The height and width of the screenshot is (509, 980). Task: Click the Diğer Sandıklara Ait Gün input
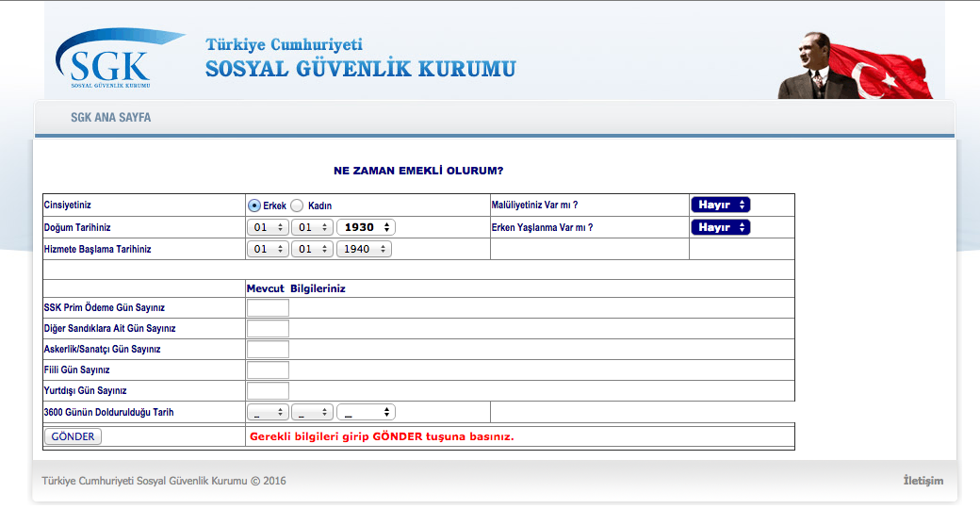(x=268, y=328)
